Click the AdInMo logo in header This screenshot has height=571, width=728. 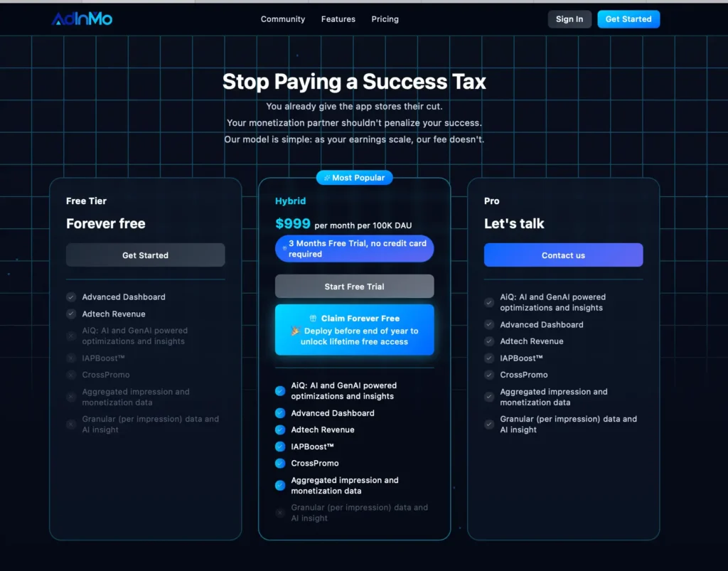[x=82, y=19]
